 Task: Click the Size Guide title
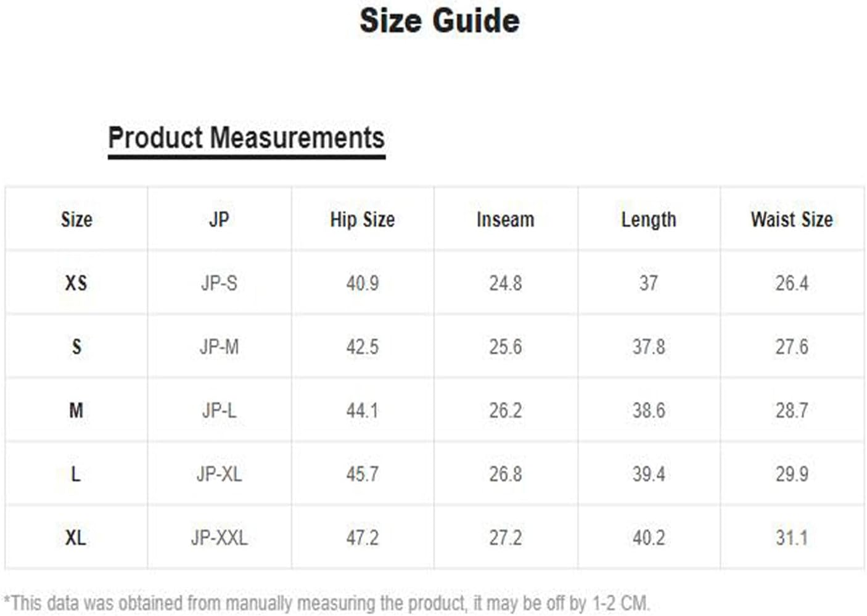[439, 21]
